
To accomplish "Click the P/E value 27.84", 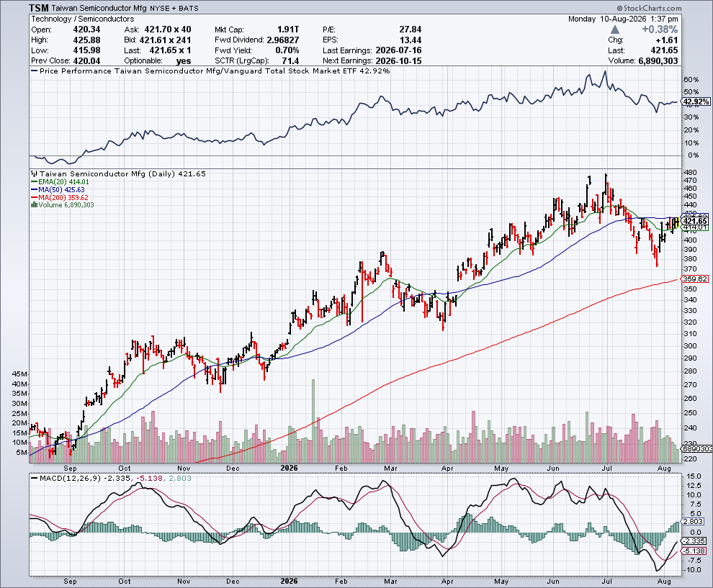I will point(411,30).
